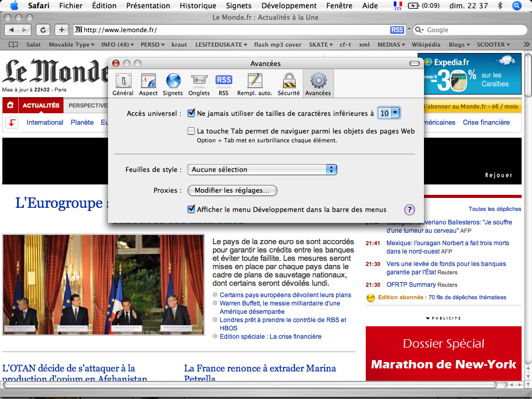Click the preferences window toolbar pill button
Image resolution: width=532 pixels, height=399 pixels.
415,63
